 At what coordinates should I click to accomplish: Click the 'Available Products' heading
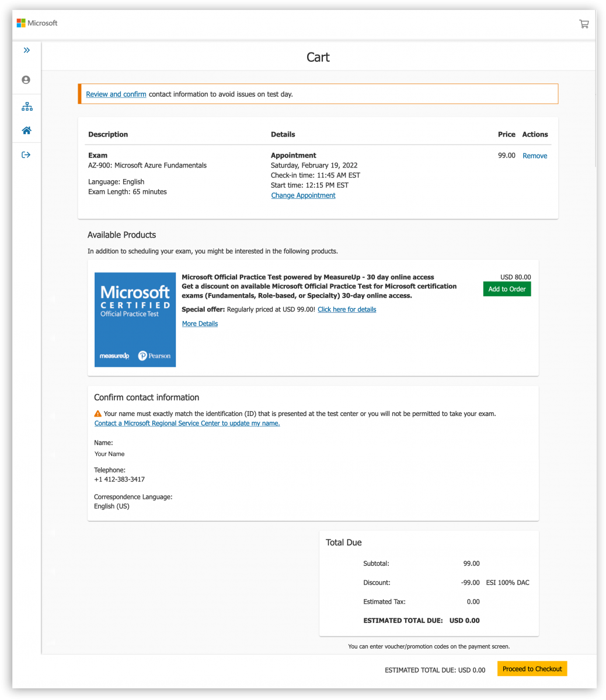point(121,235)
